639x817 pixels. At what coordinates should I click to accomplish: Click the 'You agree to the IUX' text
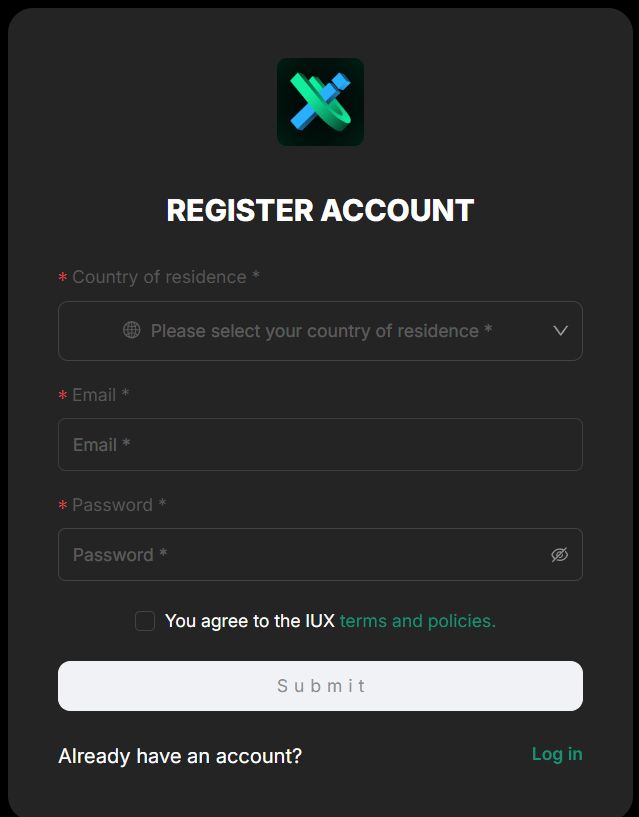point(250,621)
